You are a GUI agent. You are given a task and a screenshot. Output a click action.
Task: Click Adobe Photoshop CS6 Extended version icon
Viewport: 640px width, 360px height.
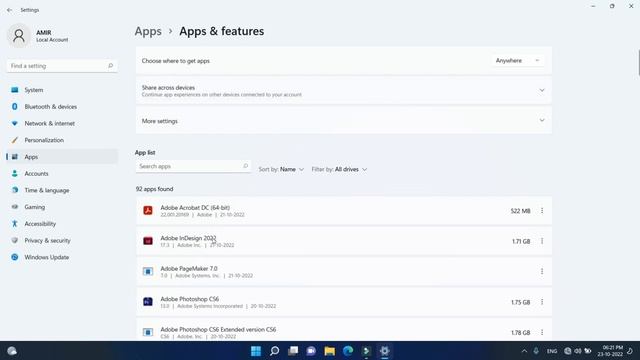148,332
